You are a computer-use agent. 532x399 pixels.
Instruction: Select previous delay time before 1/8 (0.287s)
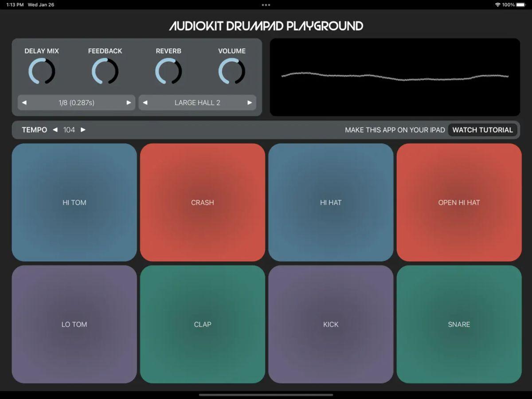[24, 102]
